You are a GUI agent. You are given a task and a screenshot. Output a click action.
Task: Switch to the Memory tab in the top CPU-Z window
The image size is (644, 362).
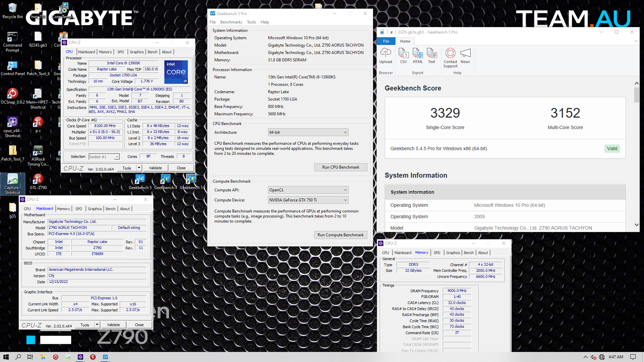[105, 52]
